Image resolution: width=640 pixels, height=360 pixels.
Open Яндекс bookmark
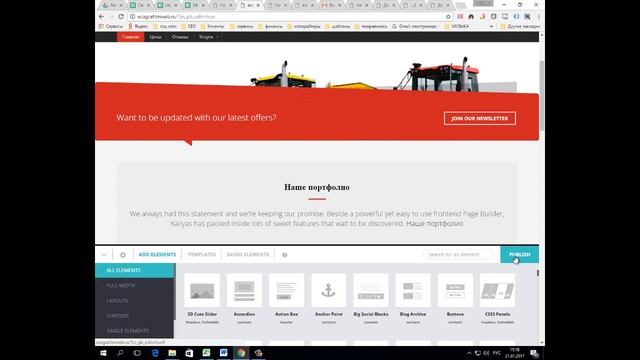click(138, 26)
